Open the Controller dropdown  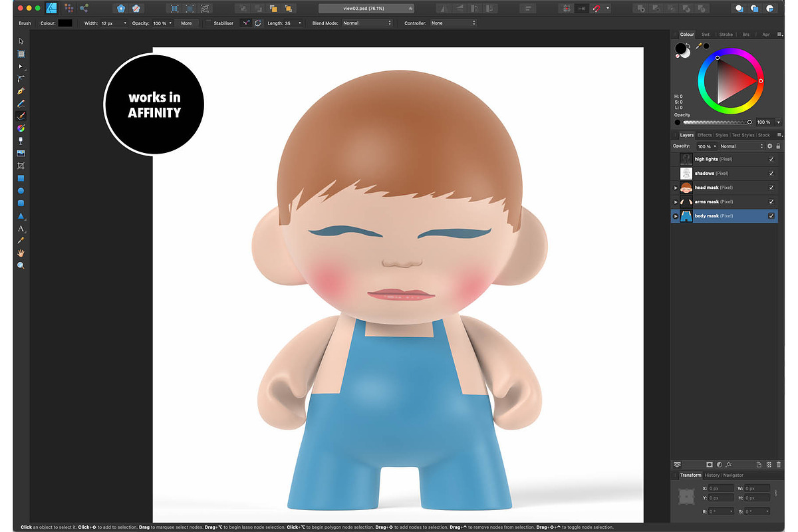[453, 23]
